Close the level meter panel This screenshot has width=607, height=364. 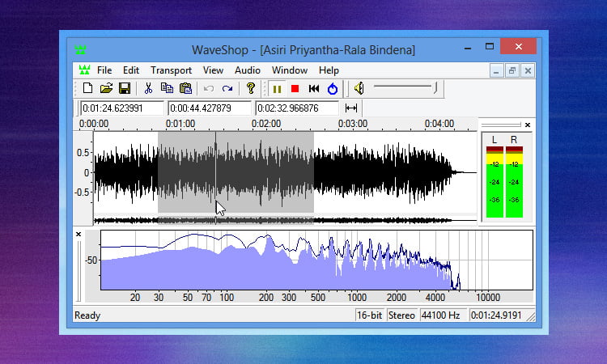tap(528, 125)
